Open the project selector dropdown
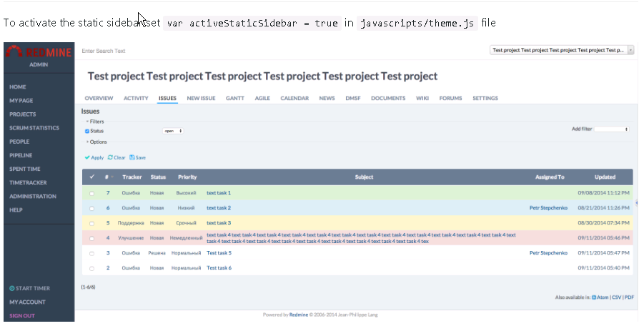 tap(562, 51)
